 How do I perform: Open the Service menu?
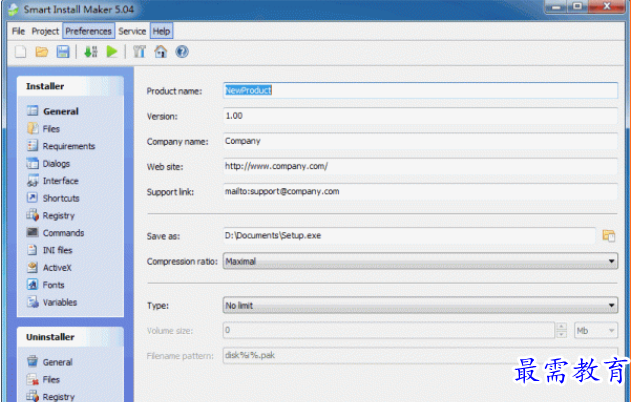(132, 31)
